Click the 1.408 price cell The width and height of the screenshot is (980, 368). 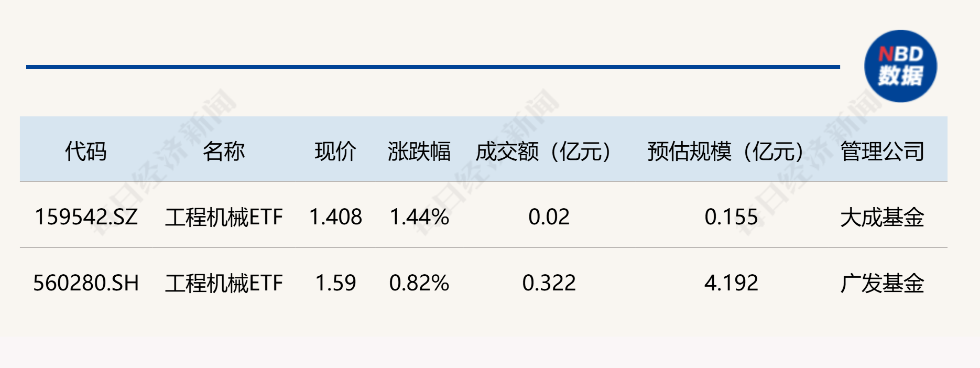click(x=335, y=217)
